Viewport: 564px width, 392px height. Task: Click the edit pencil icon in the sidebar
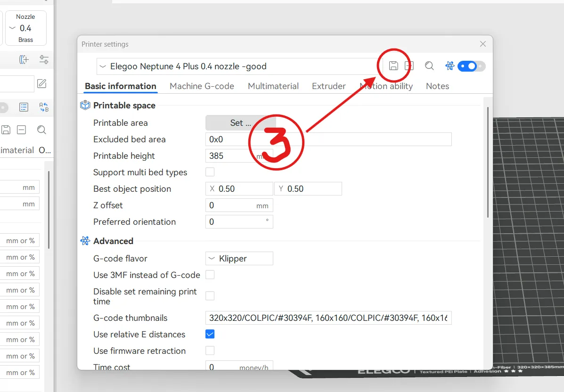(x=42, y=84)
